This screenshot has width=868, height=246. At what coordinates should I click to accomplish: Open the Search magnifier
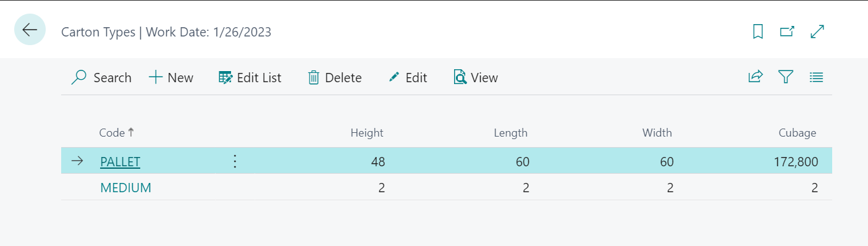(101, 78)
